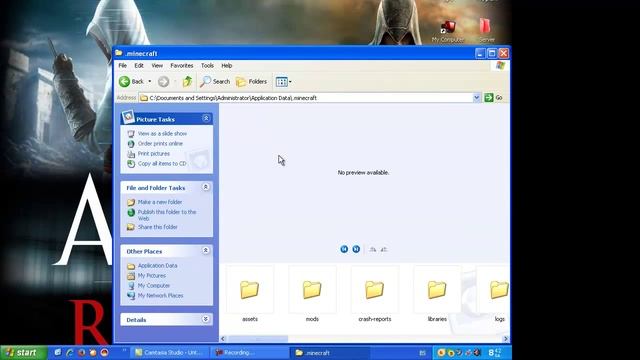Click Order prints online
Viewport: 640px width, 360px height.
pyautogui.click(x=160, y=144)
